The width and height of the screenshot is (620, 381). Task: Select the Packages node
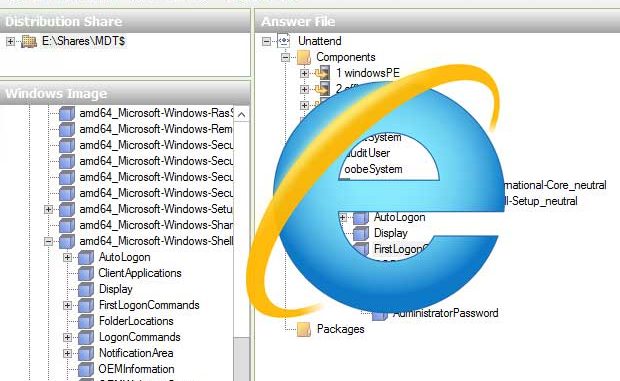340,329
